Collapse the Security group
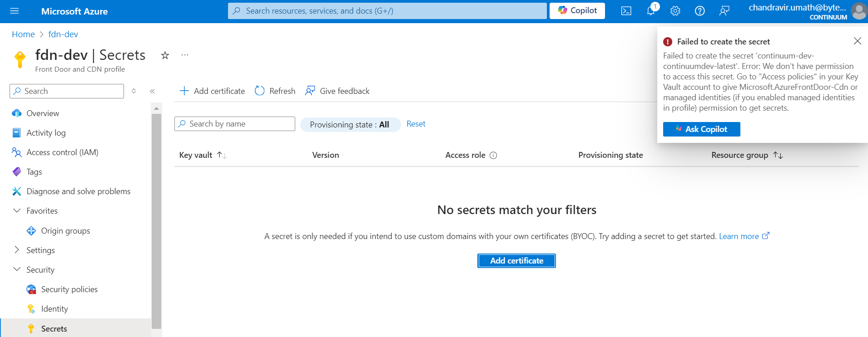This screenshot has width=868, height=337. point(17,269)
